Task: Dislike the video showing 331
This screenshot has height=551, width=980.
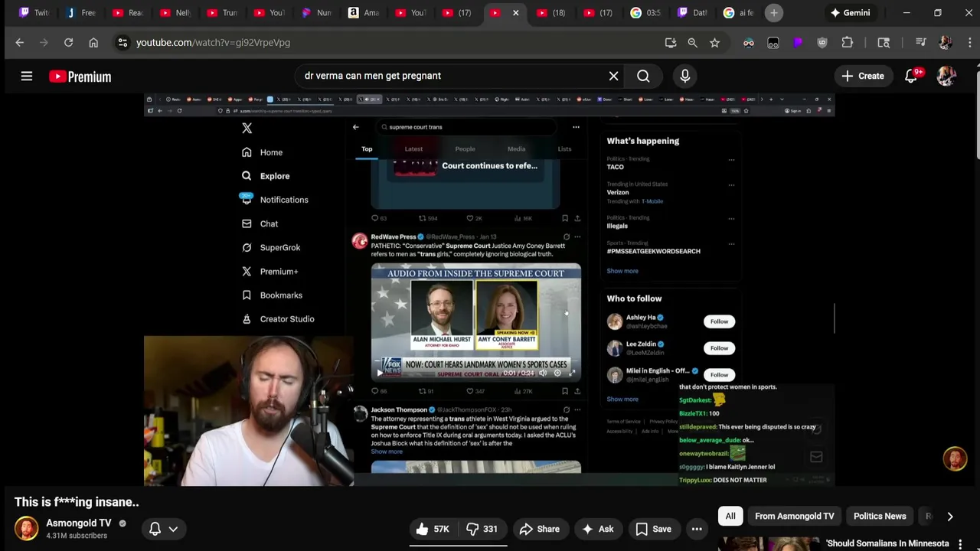Action: [482, 529]
